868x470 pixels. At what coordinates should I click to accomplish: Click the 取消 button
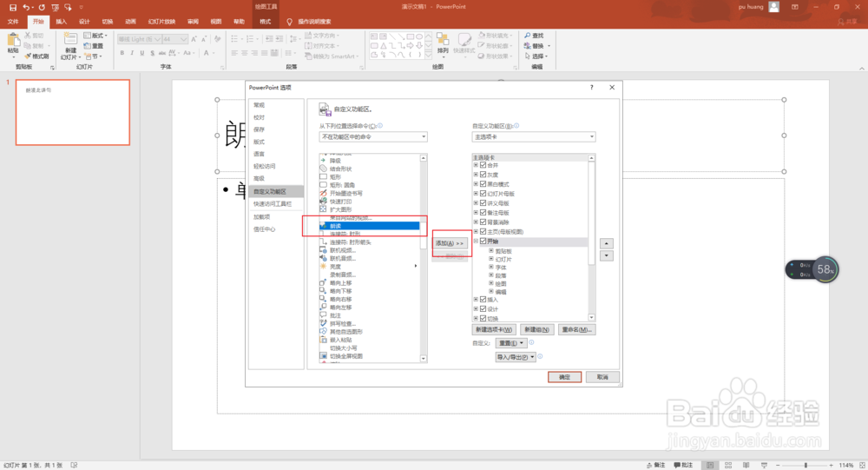coord(602,377)
